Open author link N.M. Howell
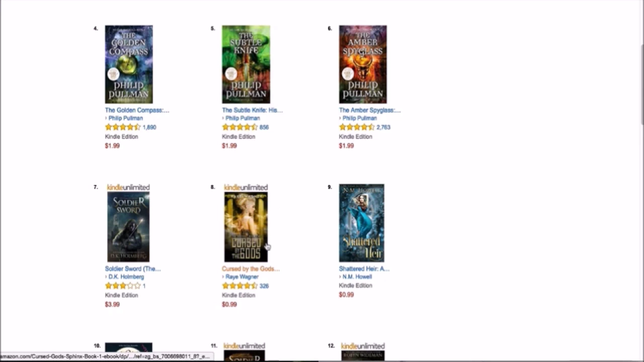Viewport: 644px width, 362px height. tap(357, 277)
